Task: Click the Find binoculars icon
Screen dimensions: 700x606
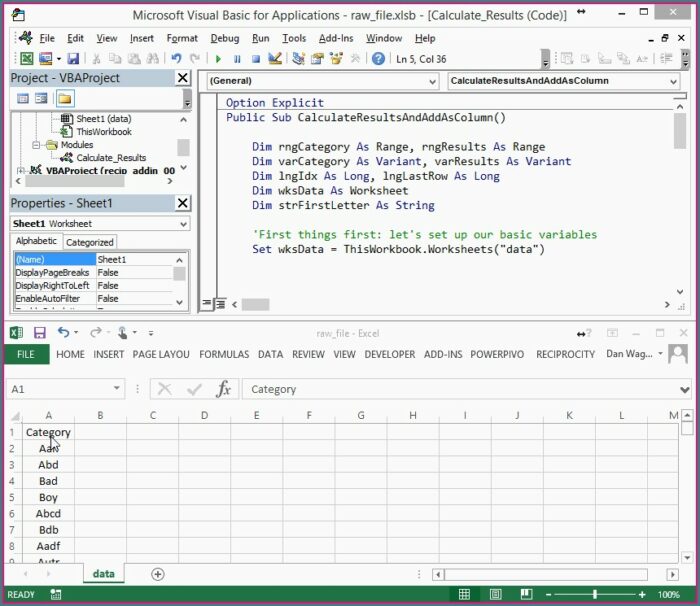Action: (153, 59)
